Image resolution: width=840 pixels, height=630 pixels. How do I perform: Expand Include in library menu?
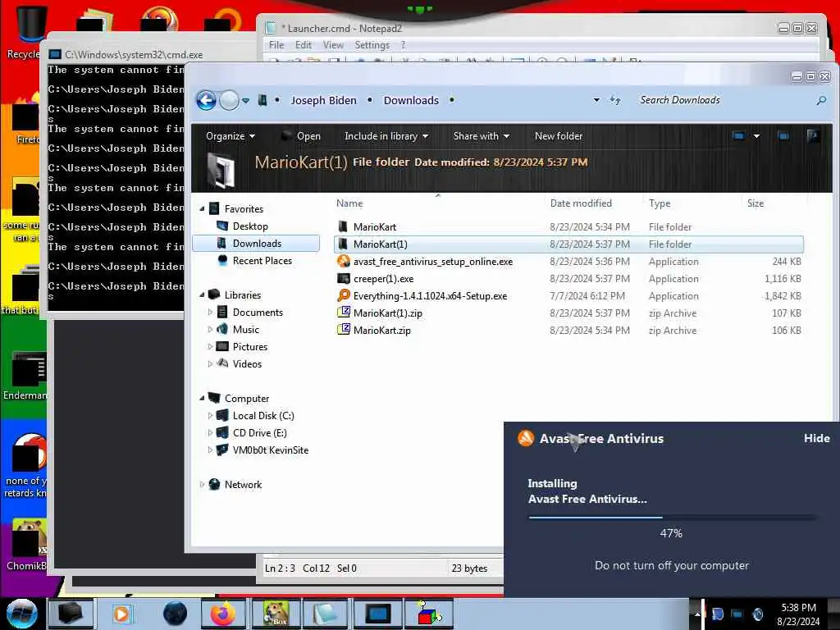(x=386, y=136)
